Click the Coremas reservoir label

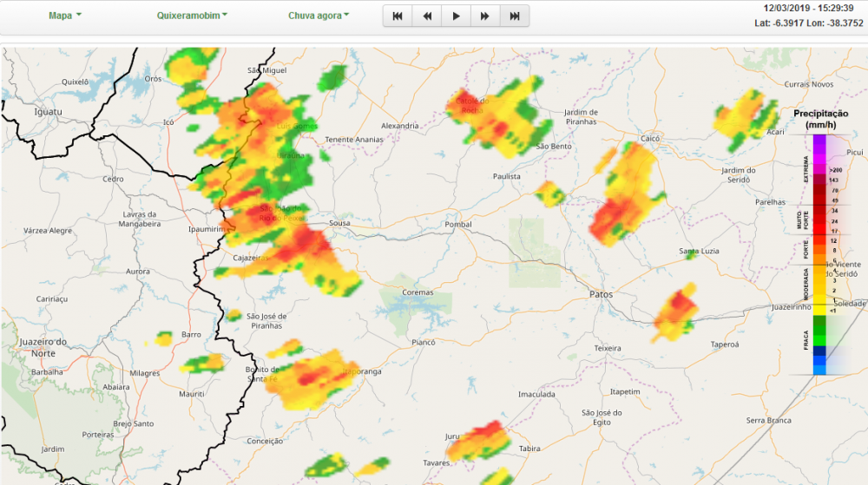click(x=418, y=292)
